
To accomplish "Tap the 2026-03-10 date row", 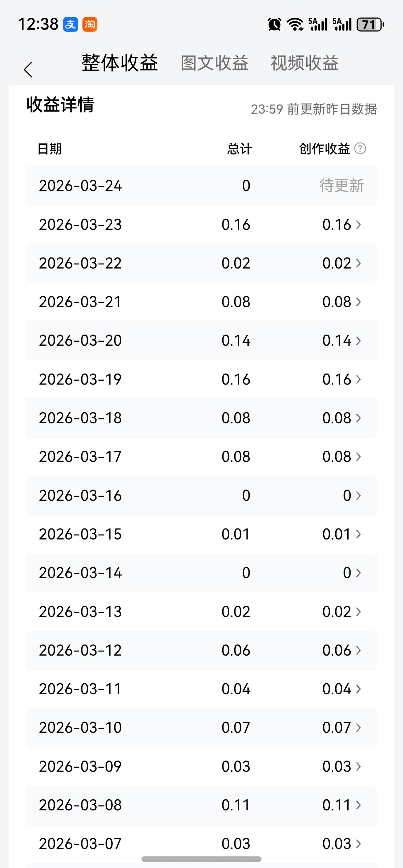I will [80, 727].
